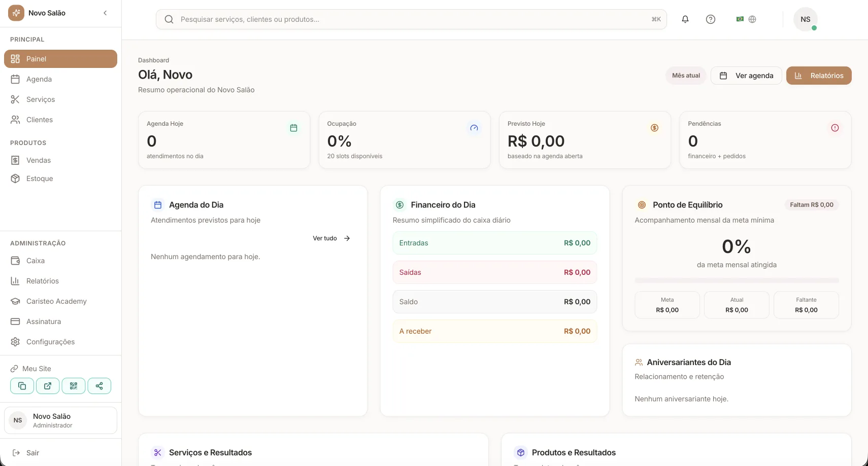Open the Relatórios button at top right

point(819,76)
